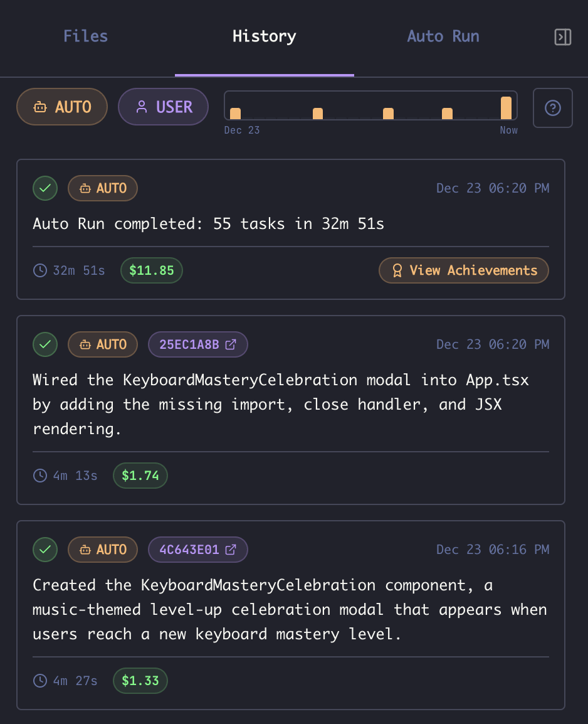Viewport: 588px width, 724px height.
Task: Click the $11.85 cost badge
Action: tap(151, 270)
